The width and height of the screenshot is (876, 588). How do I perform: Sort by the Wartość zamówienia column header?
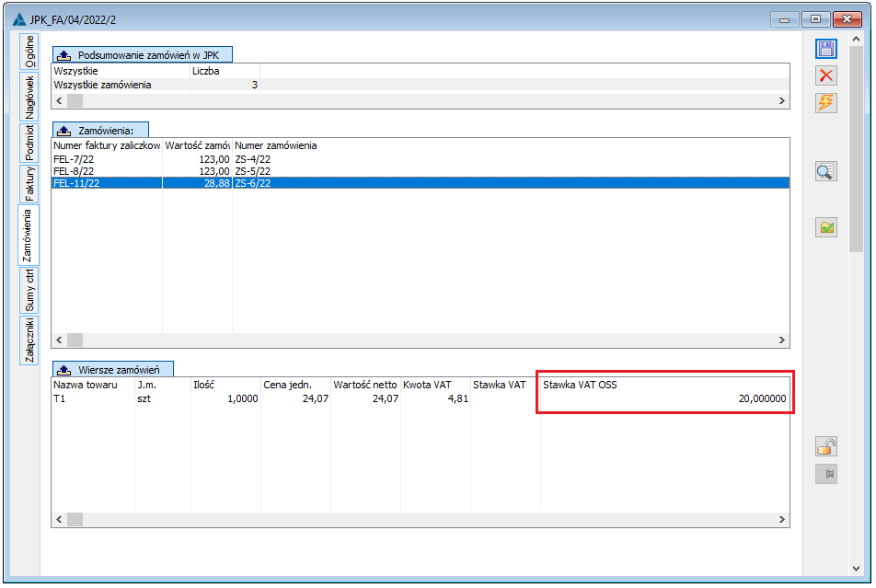click(197, 145)
